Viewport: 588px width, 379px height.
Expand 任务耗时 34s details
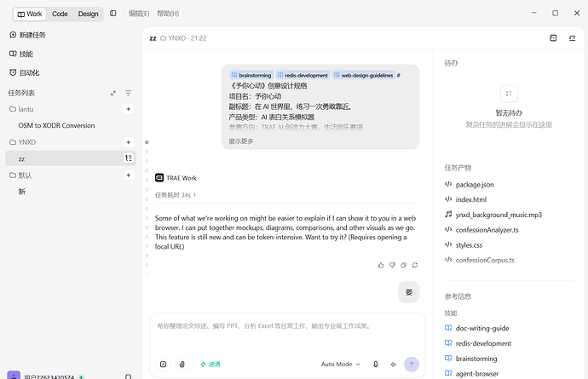tap(176, 195)
